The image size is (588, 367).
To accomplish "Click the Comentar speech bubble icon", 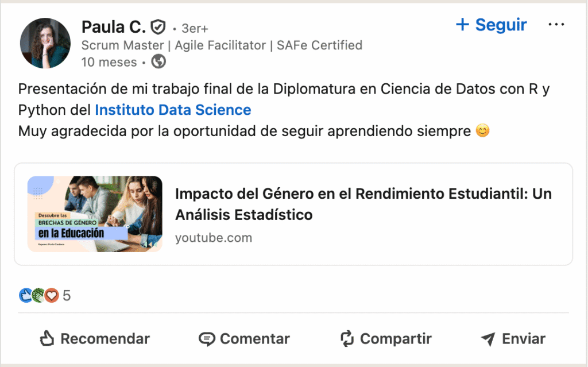I will click(x=207, y=339).
